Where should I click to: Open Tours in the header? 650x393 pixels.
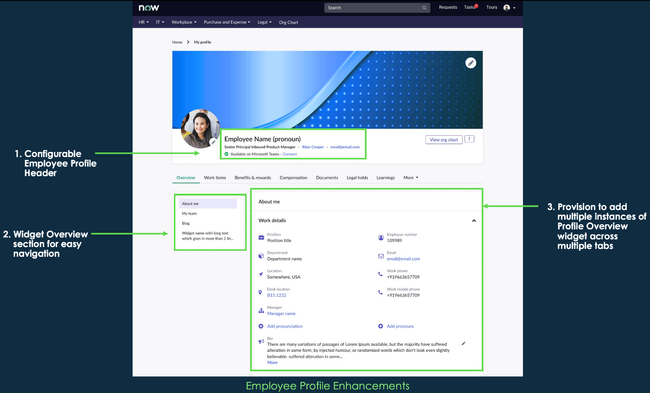pos(492,7)
